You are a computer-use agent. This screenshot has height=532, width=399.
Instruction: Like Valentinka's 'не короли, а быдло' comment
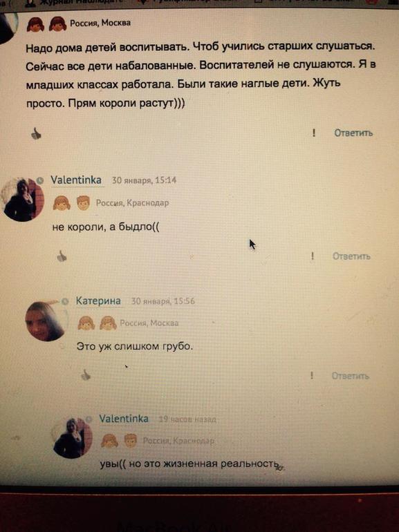coord(62,256)
